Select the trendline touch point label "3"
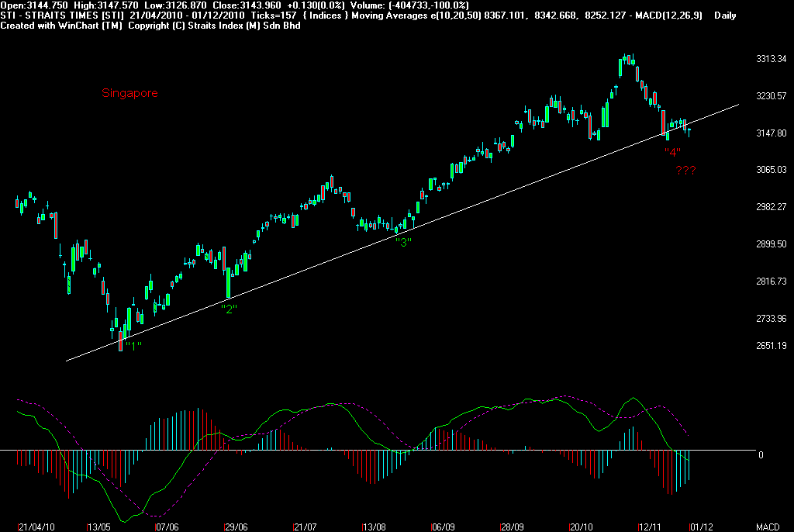 click(403, 242)
